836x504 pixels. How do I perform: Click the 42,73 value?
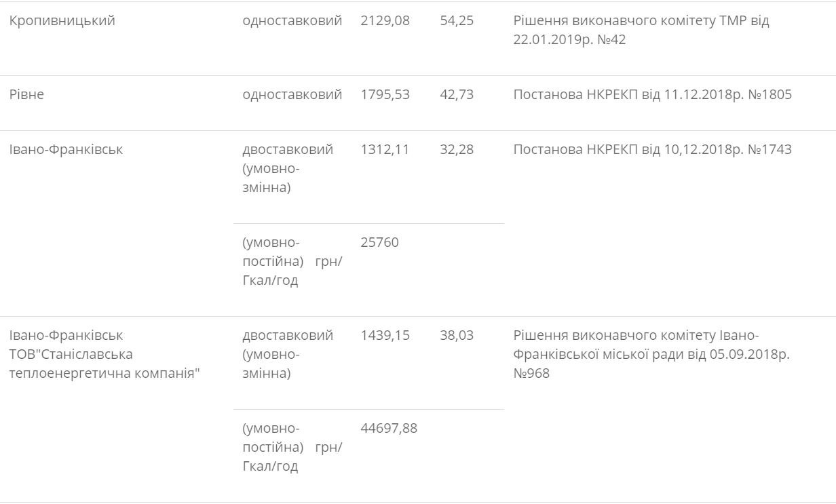click(457, 94)
